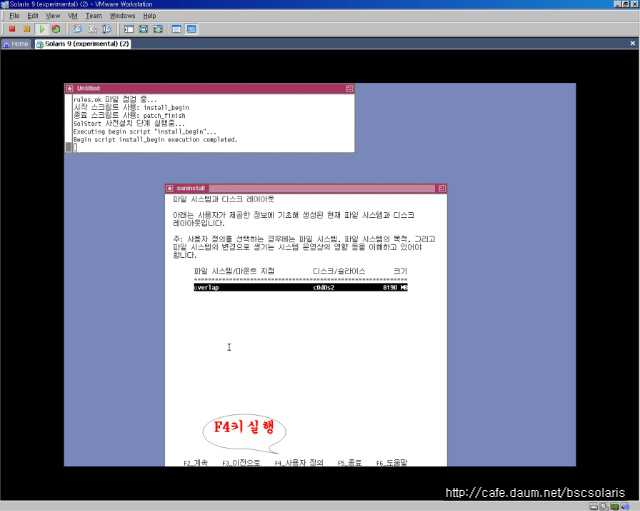
Task: Click the sound device status icon
Action: pos(625,507)
